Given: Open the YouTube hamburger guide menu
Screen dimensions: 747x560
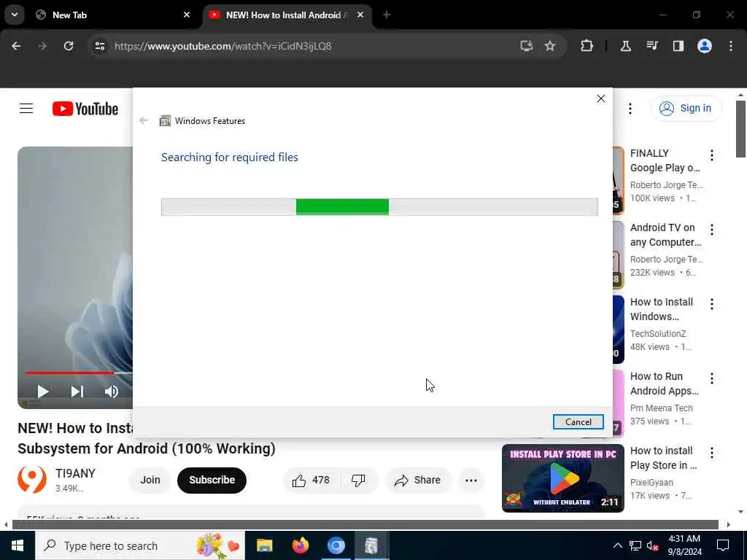Looking at the screenshot, I should click(26, 109).
